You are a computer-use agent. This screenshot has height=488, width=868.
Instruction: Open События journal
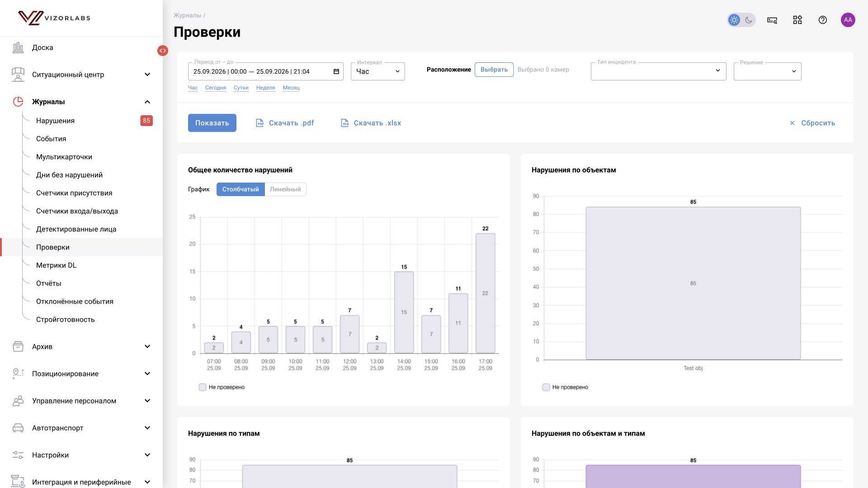pyautogui.click(x=51, y=139)
